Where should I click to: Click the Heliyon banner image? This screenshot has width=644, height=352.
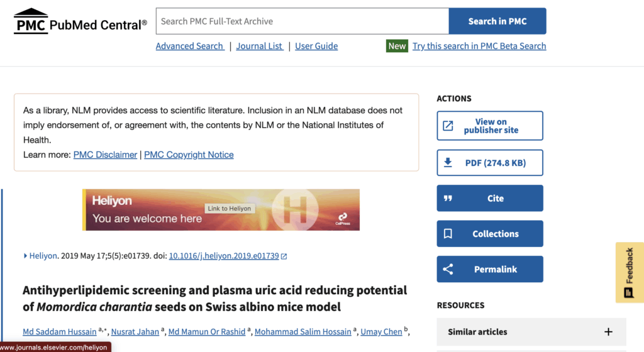221,210
